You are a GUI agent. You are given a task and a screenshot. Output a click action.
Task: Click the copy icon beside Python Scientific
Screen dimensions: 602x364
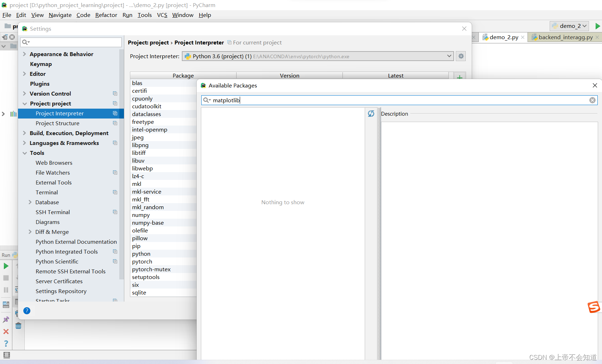115,261
